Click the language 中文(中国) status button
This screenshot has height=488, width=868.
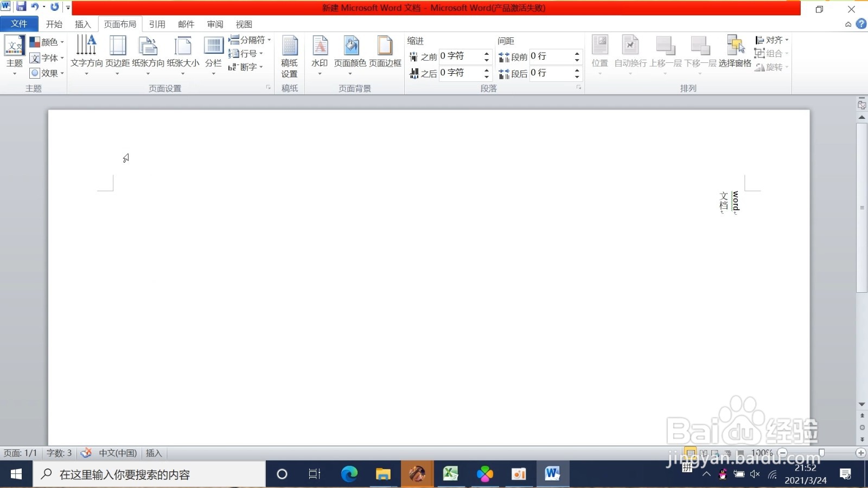[117, 453]
